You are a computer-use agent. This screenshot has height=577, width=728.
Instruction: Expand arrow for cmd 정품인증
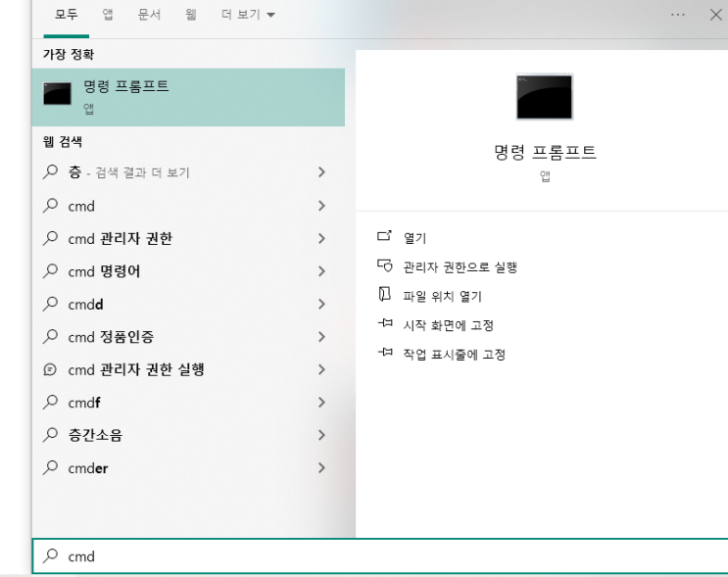click(x=321, y=337)
